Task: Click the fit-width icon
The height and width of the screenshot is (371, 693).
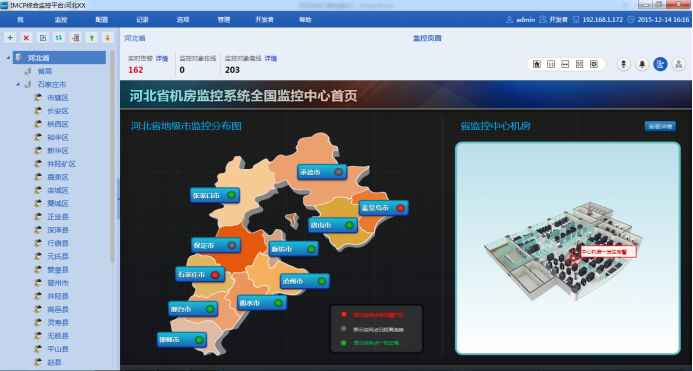Action: [565, 64]
